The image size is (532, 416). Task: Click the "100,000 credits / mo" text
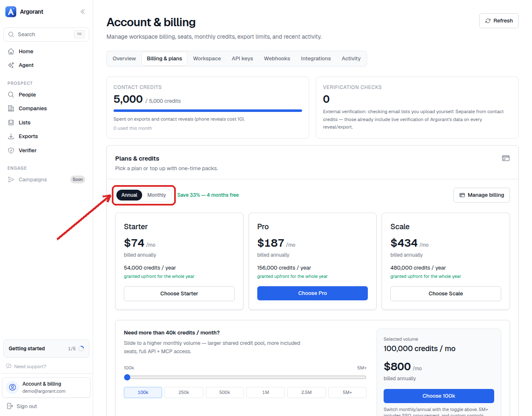pos(419,349)
